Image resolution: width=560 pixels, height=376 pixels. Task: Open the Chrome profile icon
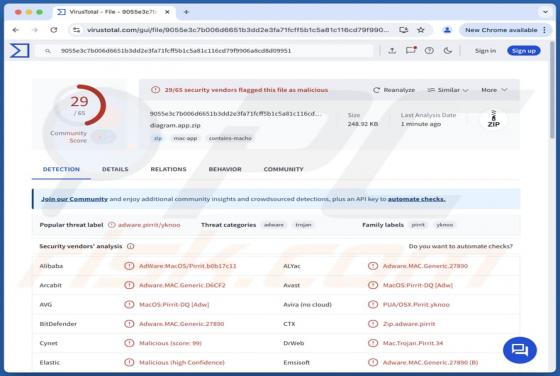(447, 30)
